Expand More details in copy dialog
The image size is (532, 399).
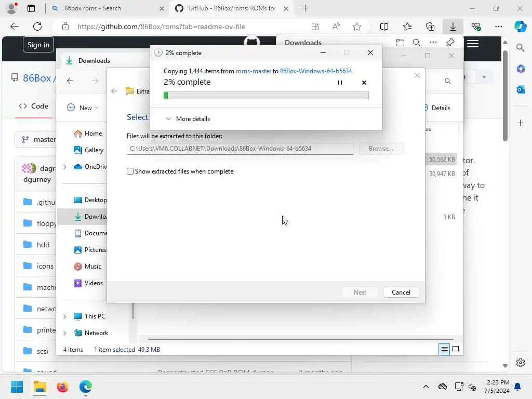pyautogui.click(x=188, y=119)
